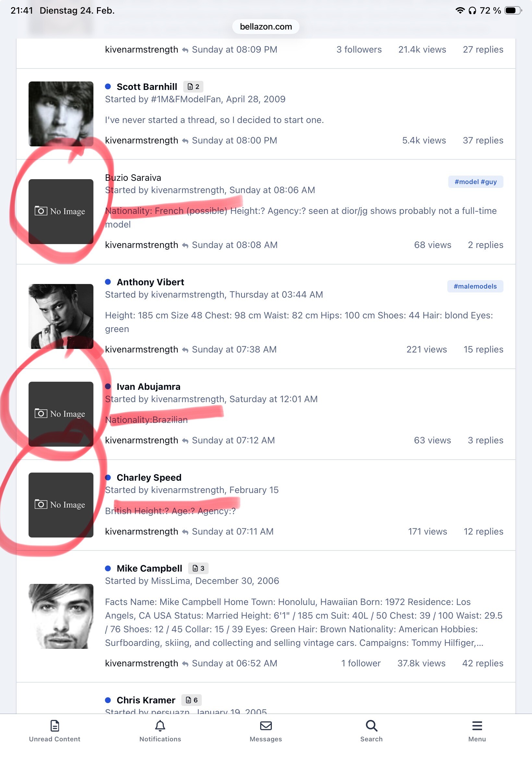Tap the bellazon.com address bar
This screenshot has height=766, width=532.
[x=266, y=27]
